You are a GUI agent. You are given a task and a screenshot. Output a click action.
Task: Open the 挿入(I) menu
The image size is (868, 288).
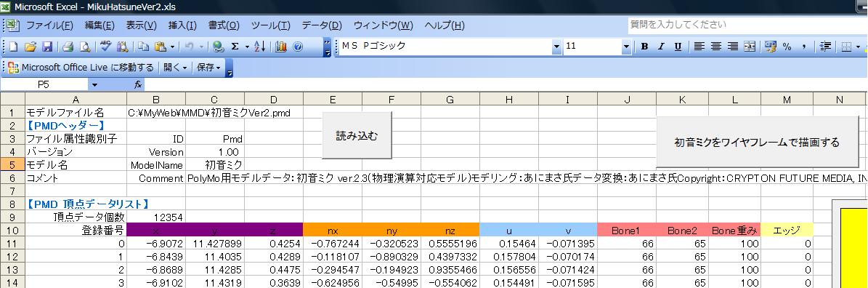182,25
